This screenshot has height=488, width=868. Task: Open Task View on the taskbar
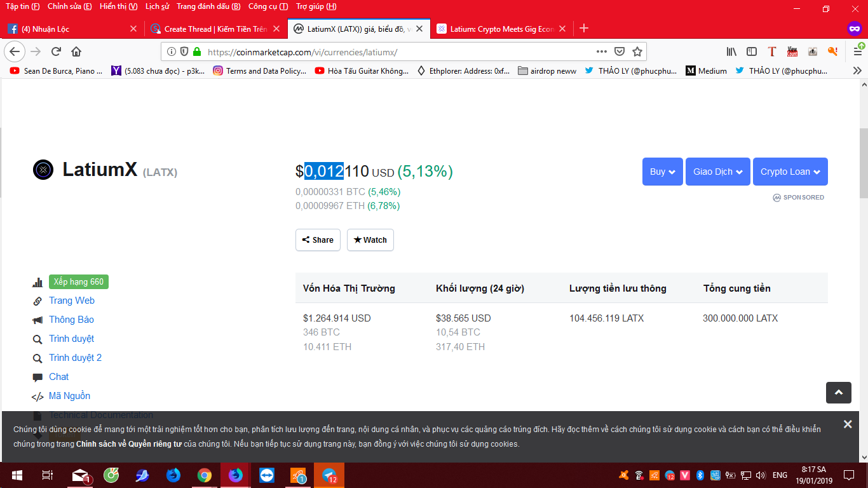click(x=47, y=475)
